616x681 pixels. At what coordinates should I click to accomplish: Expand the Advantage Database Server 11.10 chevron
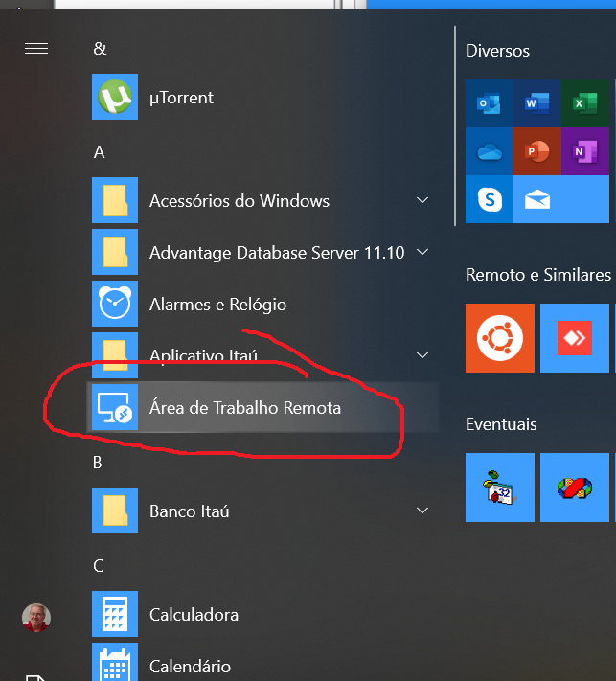422,252
